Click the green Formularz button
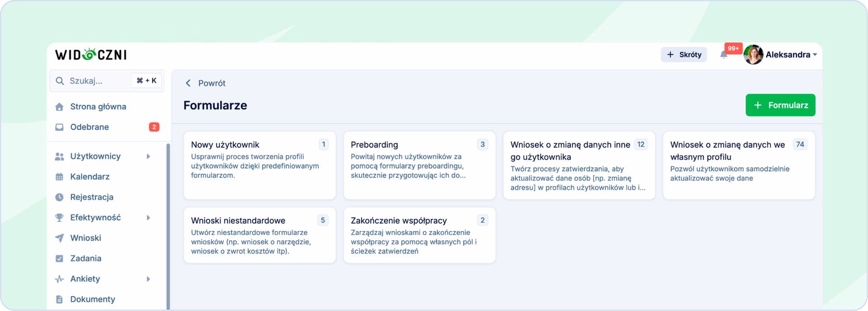This screenshot has height=311, width=868. [780, 105]
